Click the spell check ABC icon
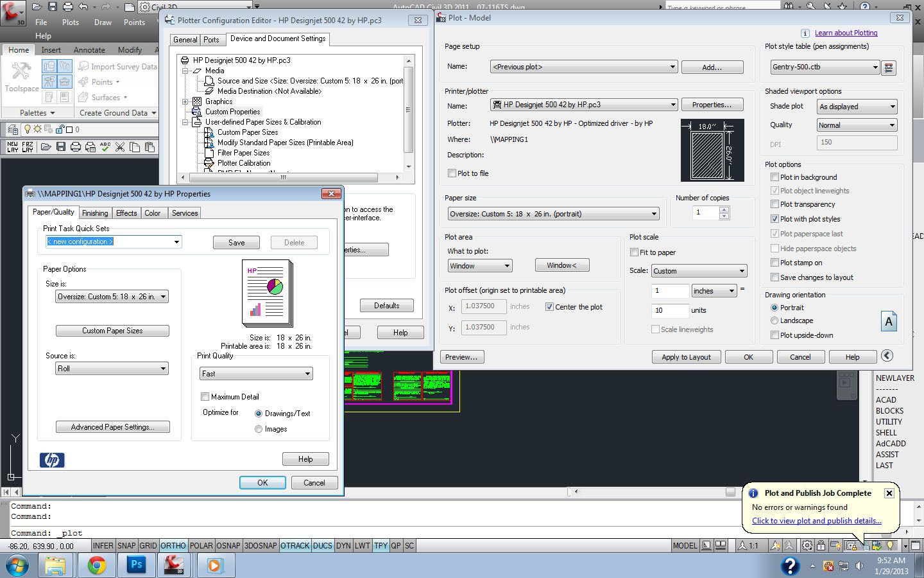 [x=105, y=147]
